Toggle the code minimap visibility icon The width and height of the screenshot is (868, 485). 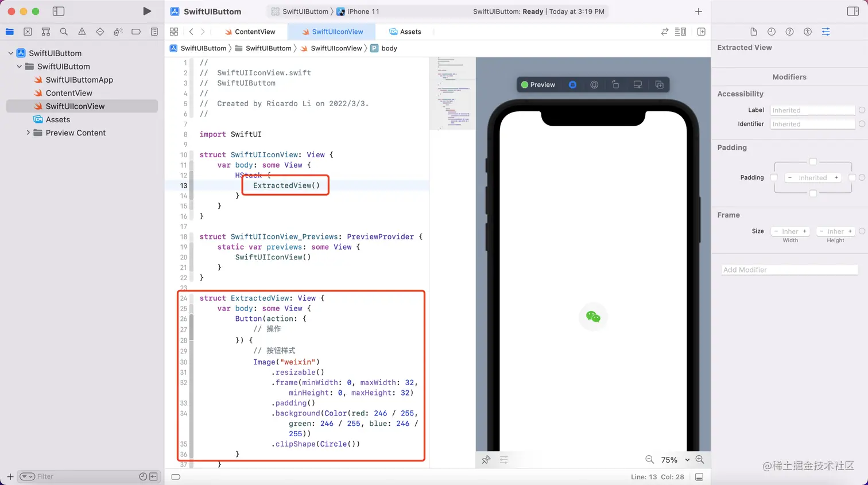coord(680,32)
